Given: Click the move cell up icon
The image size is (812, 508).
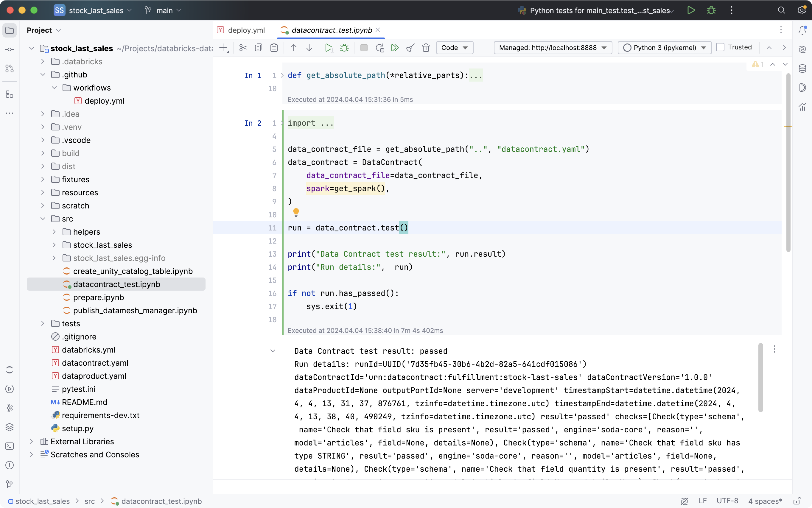Looking at the screenshot, I should [x=293, y=47].
